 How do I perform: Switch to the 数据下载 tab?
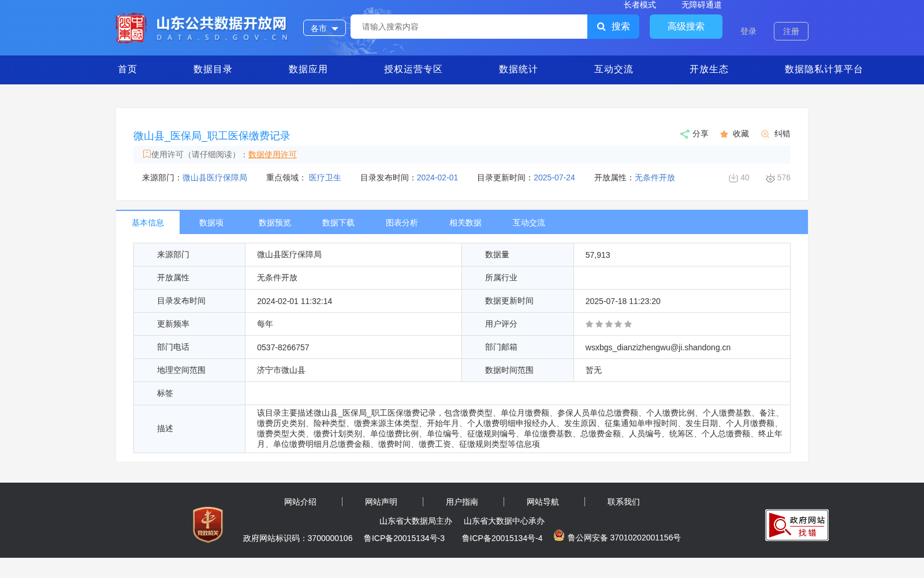(338, 223)
